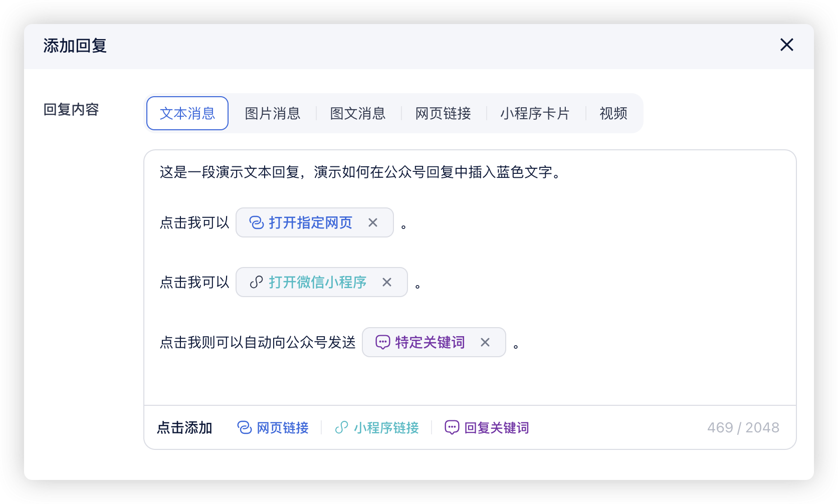Click the text 点击我则可以自动向公众号发送
Screen dimensions: 838x504
tap(258, 342)
